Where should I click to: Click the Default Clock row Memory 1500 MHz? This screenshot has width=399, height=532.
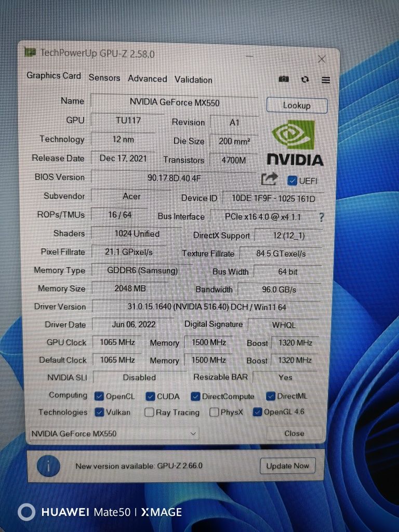point(208,360)
